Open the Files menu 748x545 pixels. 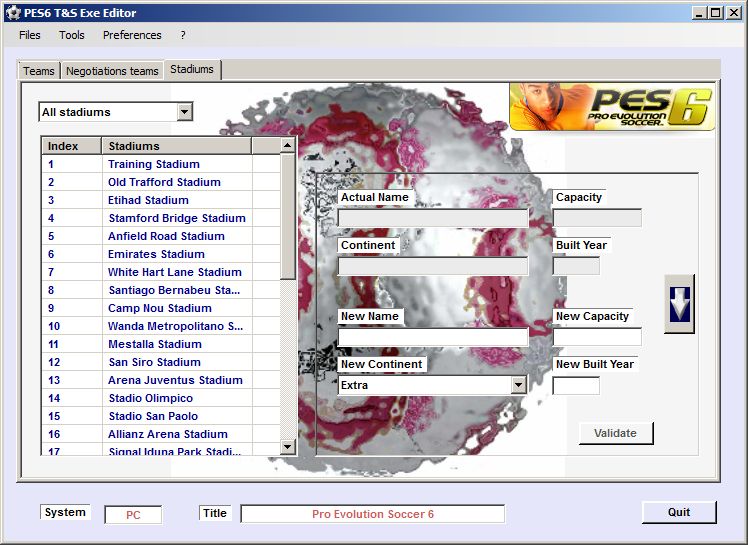coord(30,35)
